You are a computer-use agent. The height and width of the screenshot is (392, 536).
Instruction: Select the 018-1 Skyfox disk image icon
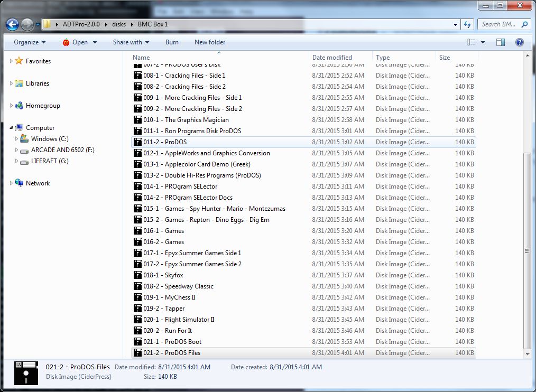tap(137, 275)
